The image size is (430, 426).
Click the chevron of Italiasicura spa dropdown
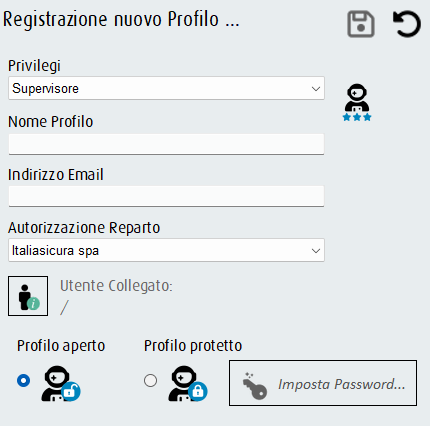click(316, 251)
